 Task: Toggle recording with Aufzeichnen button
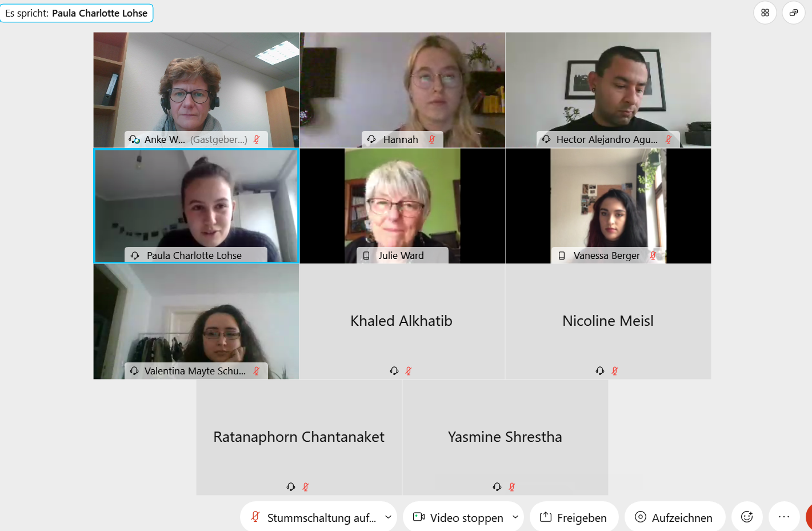coord(675,517)
